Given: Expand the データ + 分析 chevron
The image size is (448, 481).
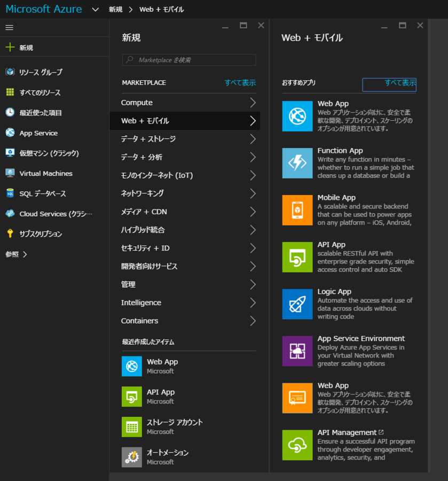Looking at the screenshot, I should pos(253,157).
